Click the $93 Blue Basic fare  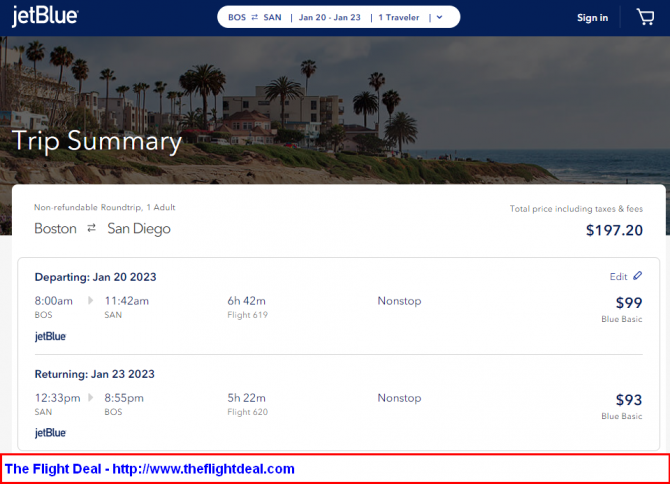coord(628,400)
